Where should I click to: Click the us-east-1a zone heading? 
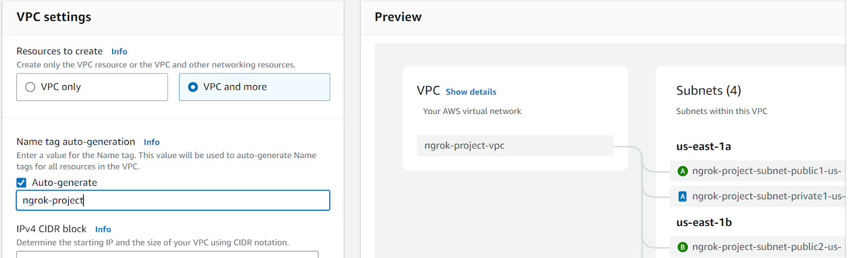(704, 147)
